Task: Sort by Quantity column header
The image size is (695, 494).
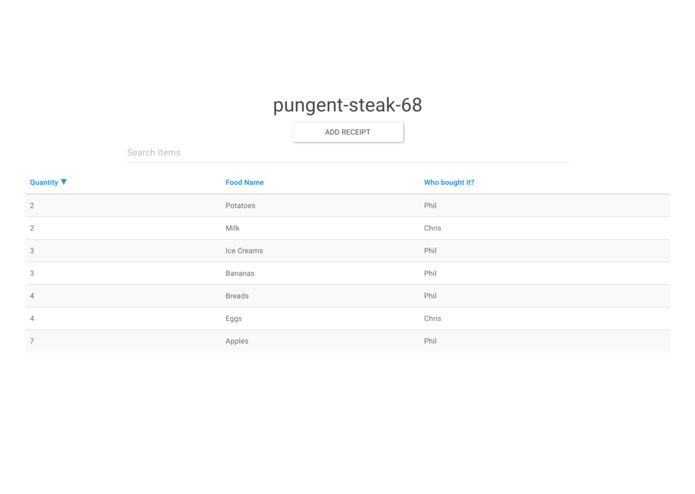Action: pos(44,182)
